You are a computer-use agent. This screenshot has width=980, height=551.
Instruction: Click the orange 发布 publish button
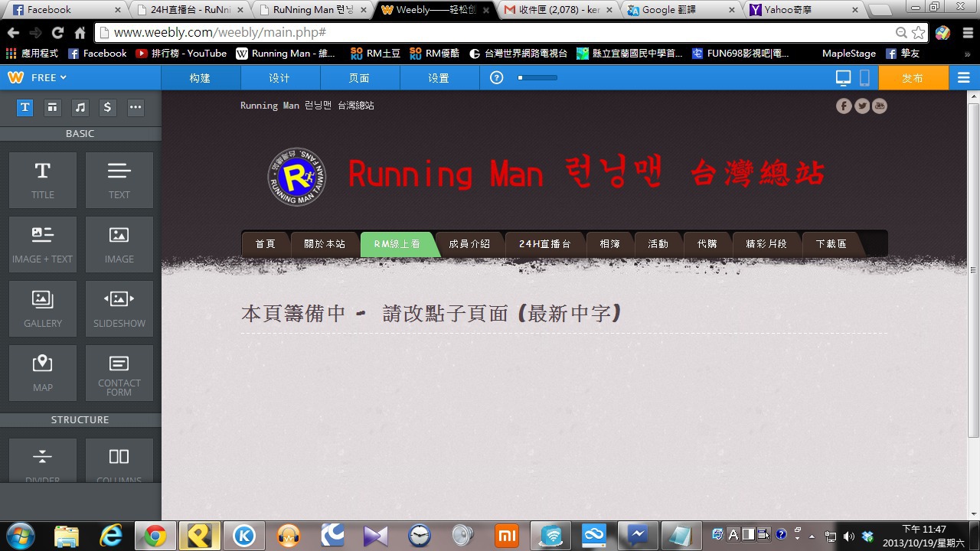point(913,78)
